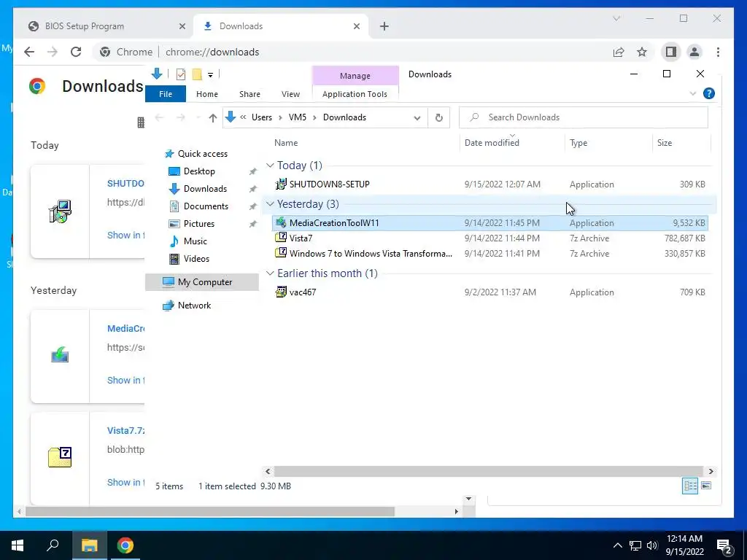Viewport: 747px width, 560px height.
Task: Open Downloads in the navigation pane
Action: point(205,189)
